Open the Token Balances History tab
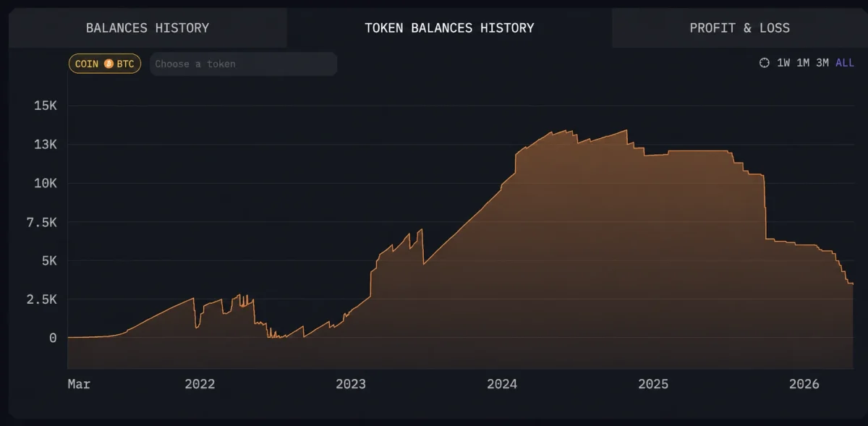This screenshot has height=426, width=868. pyautogui.click(x=449, y=28)
